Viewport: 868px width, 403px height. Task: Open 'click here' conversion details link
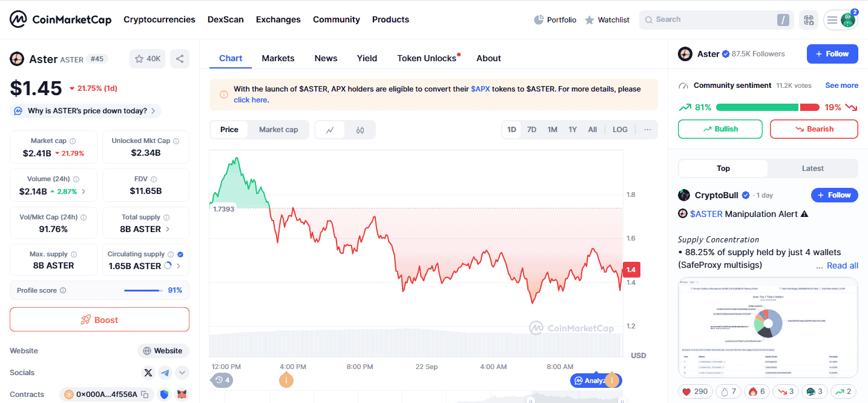tap(251, 100)
